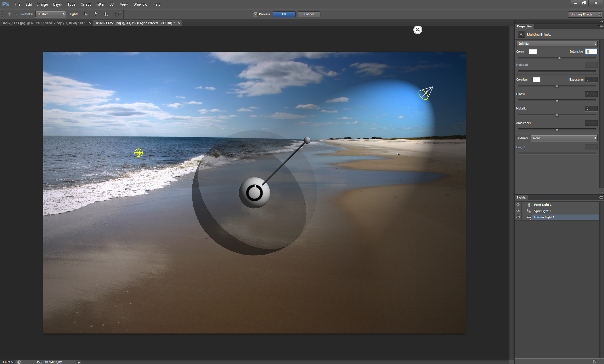Select the yellow point light handle in canvas

point(138,153)
